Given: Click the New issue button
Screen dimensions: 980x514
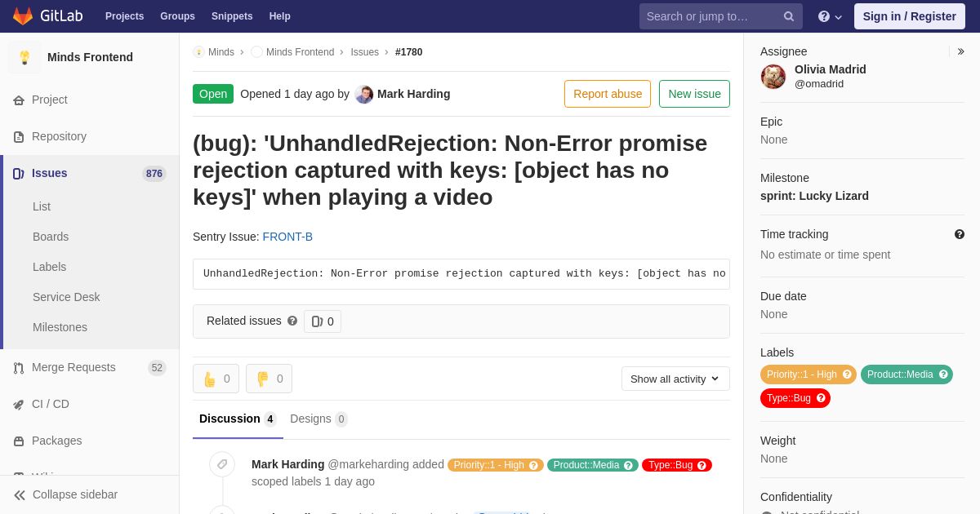Looking at the screenshot, I should [694, 94].
